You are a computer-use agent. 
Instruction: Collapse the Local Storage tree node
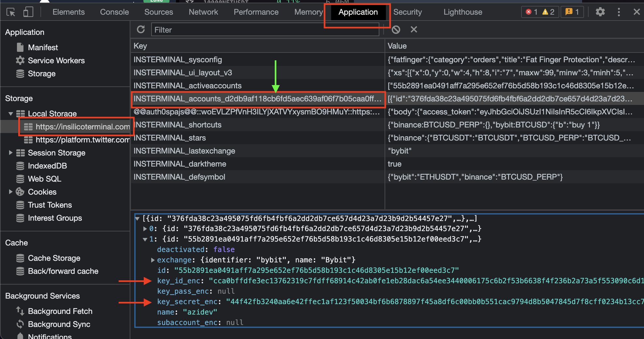coord(11,114)
